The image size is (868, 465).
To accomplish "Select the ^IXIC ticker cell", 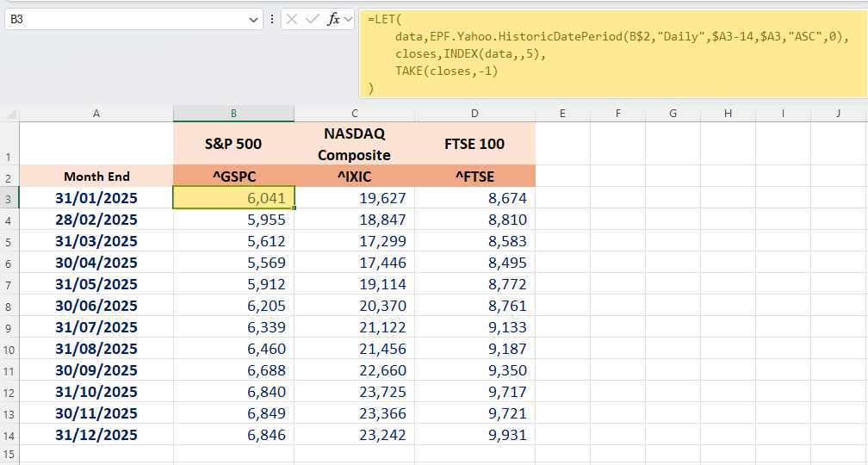I will 354,176.
